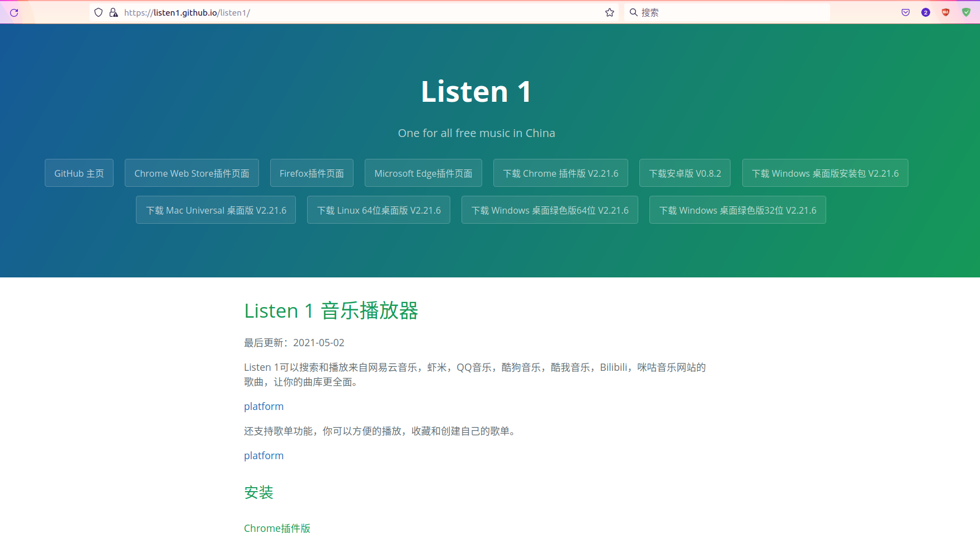The height and width of the screenshot is (547, 980).
Task: Open the purple extension with badge 2
Action: pyautogui.click(x=926, y=12)
